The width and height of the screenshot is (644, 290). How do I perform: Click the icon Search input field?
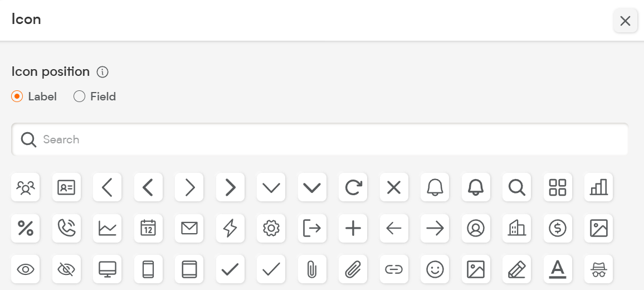[320, 139]
